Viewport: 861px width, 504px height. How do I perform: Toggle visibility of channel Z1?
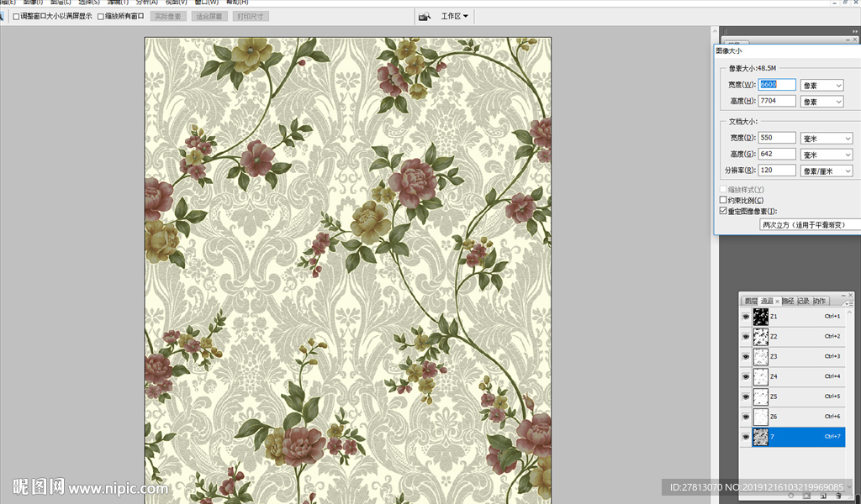pyautogui.click(x=746, y=317)
